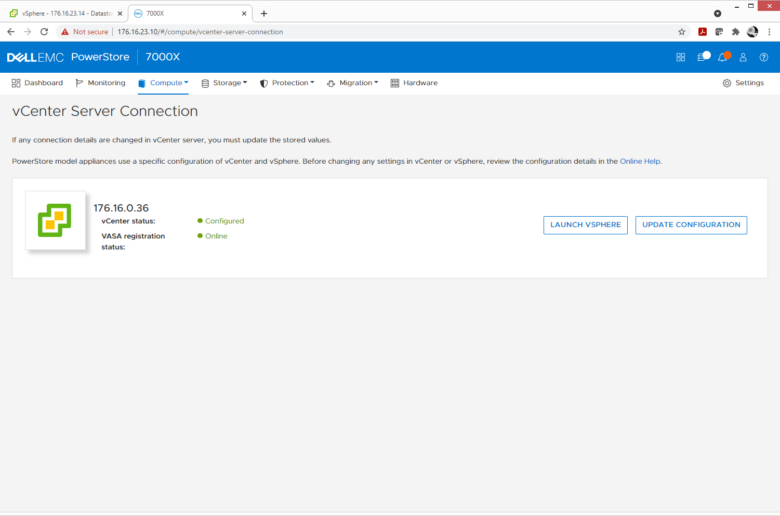Click the Dashboard grid icon

16,83
